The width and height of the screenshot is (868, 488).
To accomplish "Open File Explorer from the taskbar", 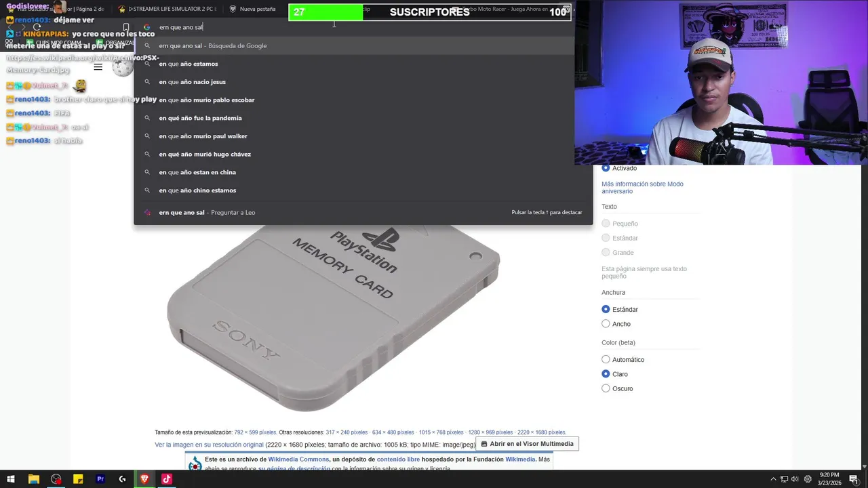I will click(33, 479).
